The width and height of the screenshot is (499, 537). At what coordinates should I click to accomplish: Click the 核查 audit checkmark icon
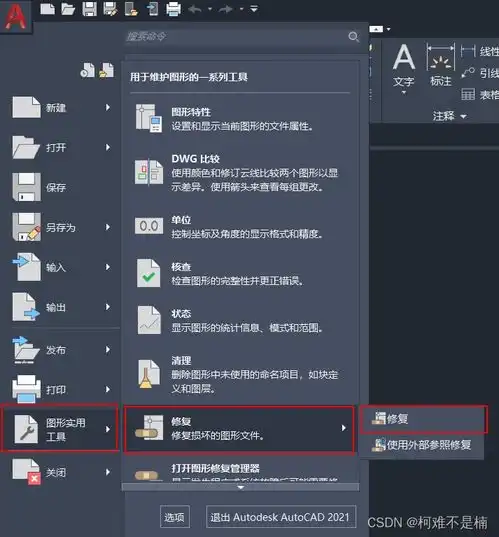pyautogui.click(x=149, y=273)
